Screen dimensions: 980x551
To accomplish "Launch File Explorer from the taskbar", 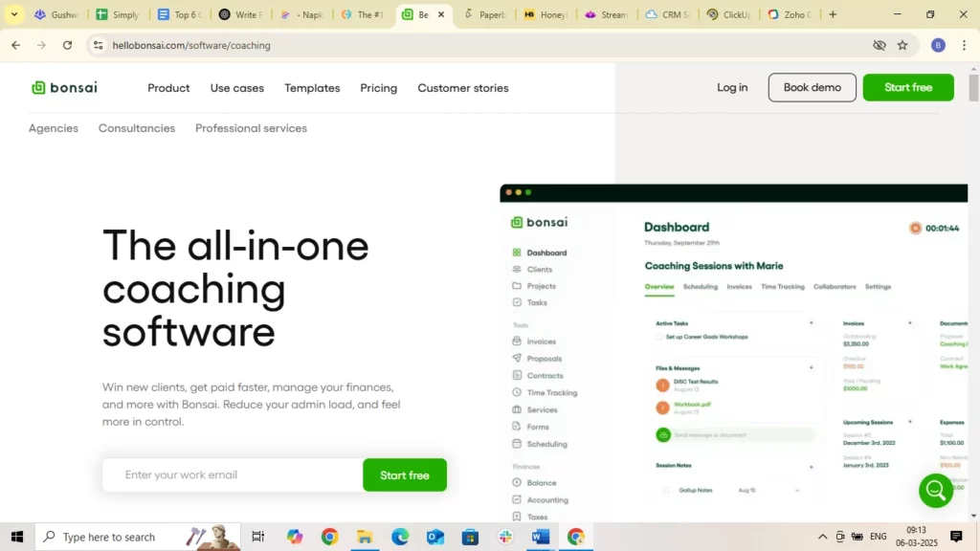I will pos(365,537).
